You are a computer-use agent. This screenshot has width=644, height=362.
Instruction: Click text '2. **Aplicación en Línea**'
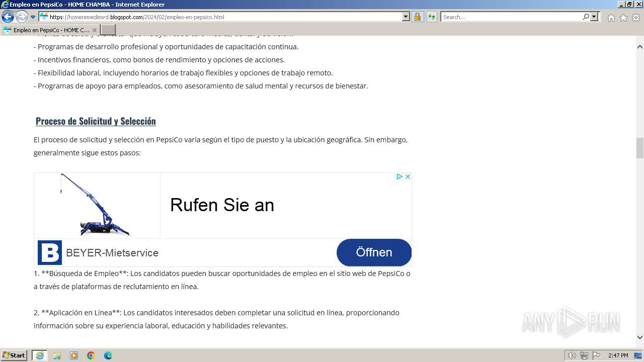[77, 313]
